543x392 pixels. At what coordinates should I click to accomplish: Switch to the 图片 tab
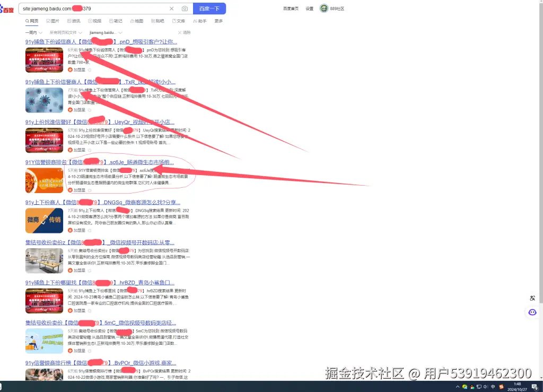coord(52,21)
